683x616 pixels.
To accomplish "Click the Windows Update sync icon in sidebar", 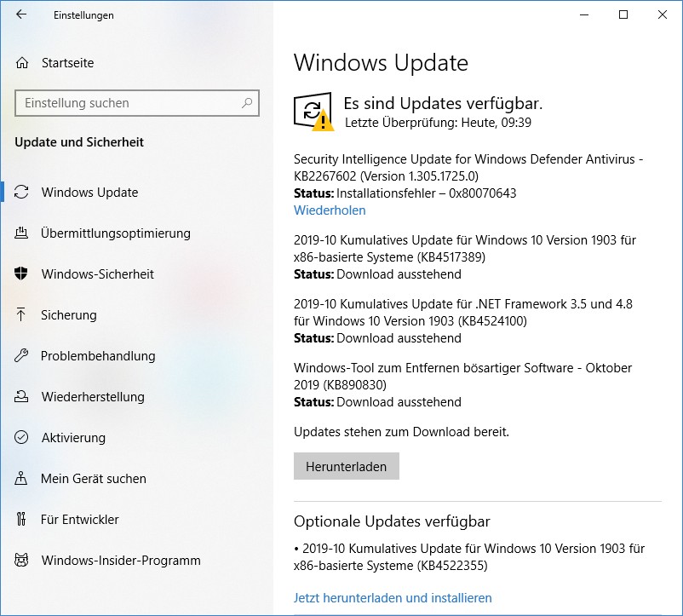I will pos(21,192).
